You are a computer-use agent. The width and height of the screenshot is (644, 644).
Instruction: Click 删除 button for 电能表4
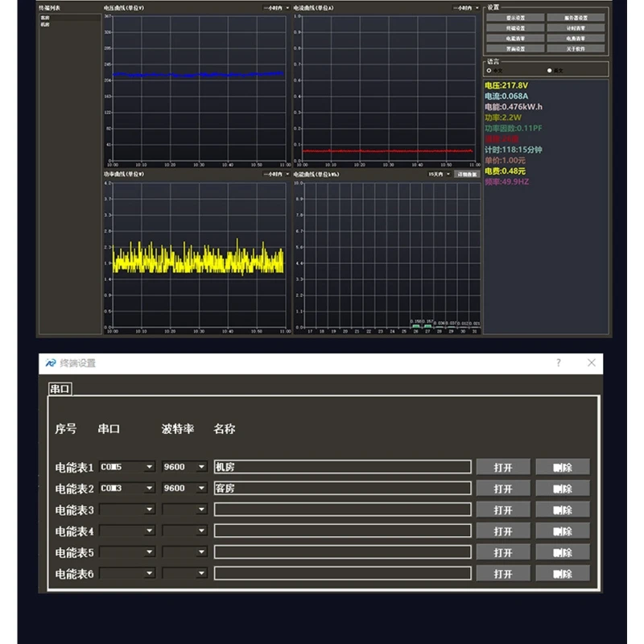click(x=563, y=531)
